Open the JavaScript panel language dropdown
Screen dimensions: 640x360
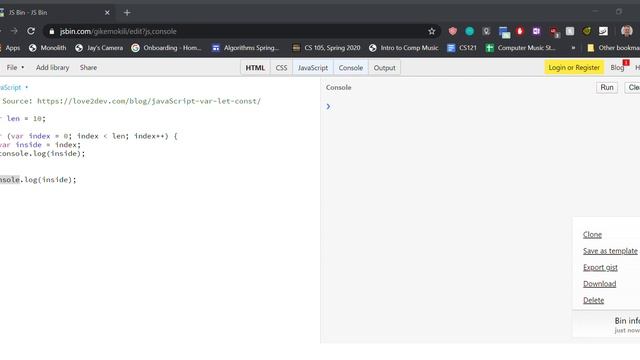click(x=13, y=87)
